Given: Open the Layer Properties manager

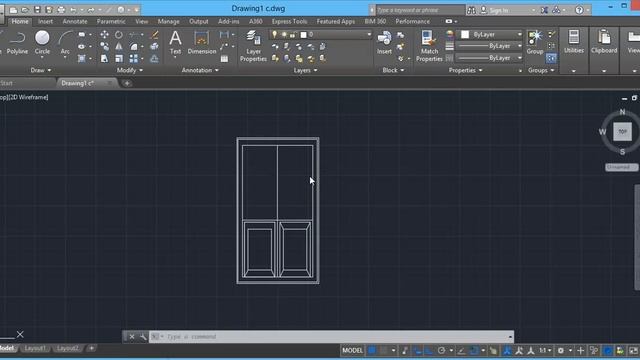Looking at the screenshot, I should [253, 46].
